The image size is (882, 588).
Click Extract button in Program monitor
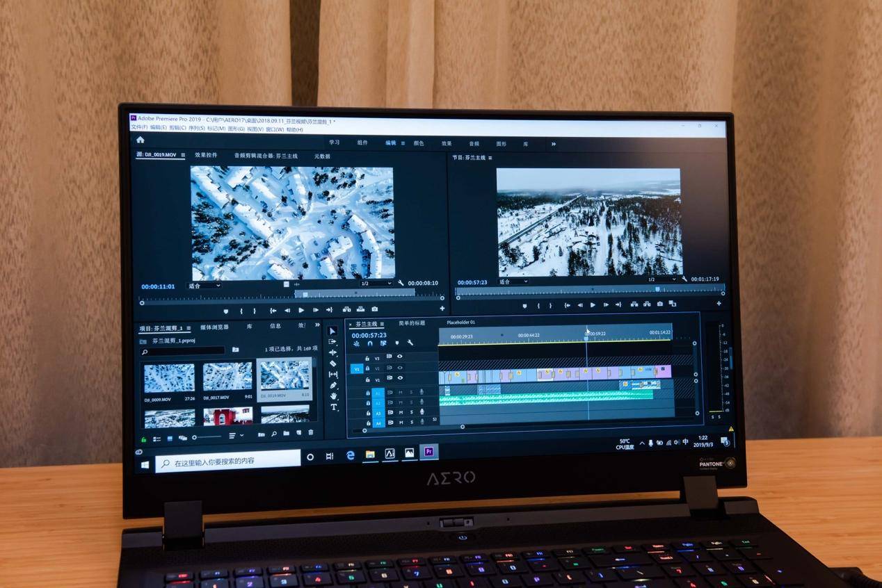tap(647, 304)
